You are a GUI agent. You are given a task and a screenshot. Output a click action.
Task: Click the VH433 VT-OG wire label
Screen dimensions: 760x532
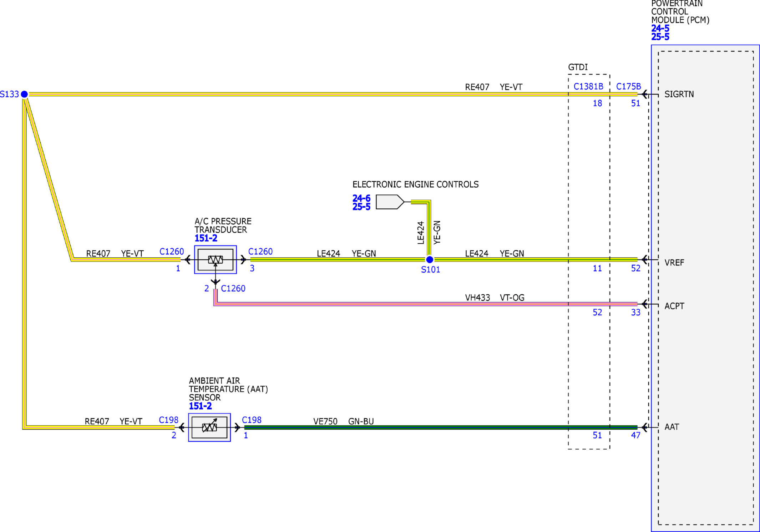click(x=495, y=298)
